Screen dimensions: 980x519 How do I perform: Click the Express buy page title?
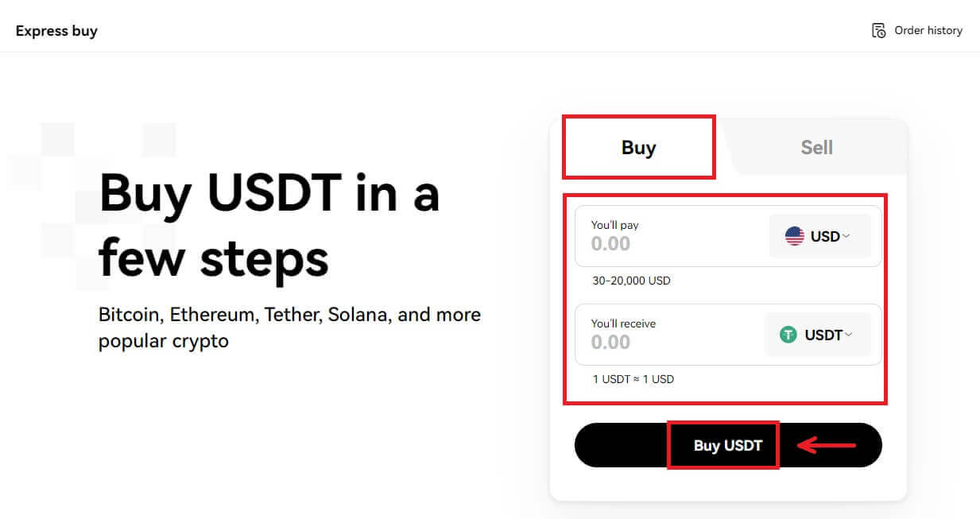click(x=56, y=30)
